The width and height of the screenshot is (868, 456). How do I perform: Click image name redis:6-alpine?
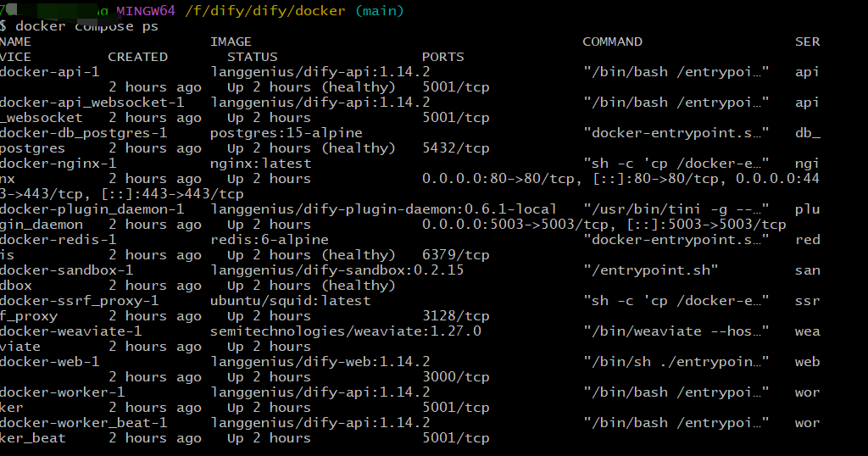[269, 240]
